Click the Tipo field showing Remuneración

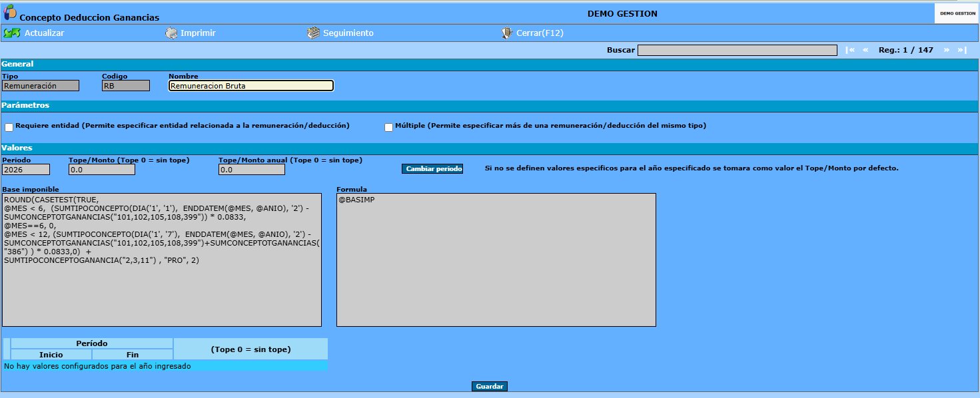coord(41,85)
